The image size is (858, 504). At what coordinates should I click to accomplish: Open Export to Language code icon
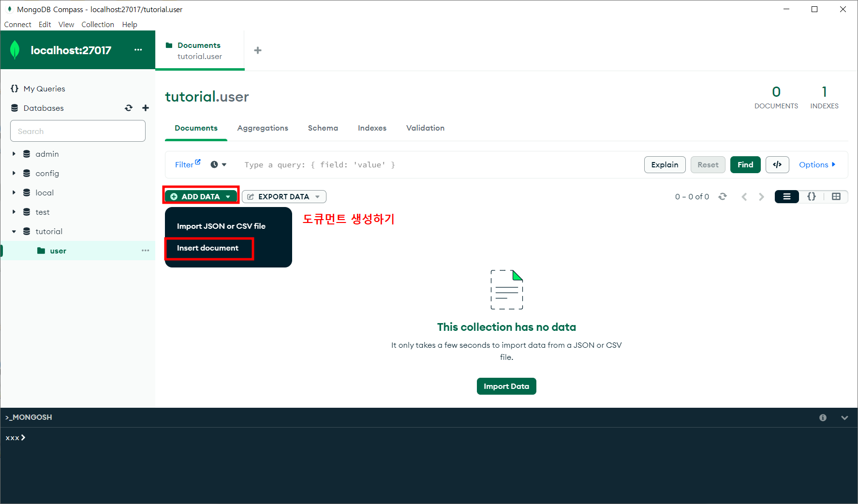(x=777, y=165)
